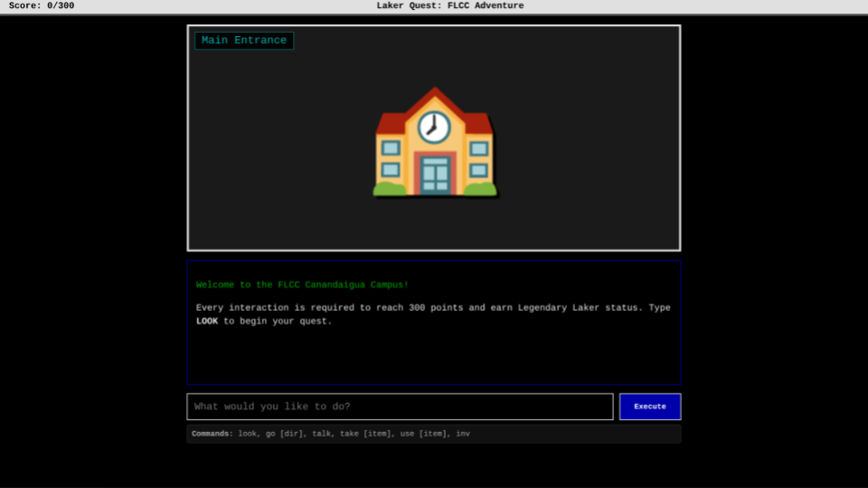Screen dimensions: 868x488
Task: Click the school building emoji image
Action: point(435,142)
